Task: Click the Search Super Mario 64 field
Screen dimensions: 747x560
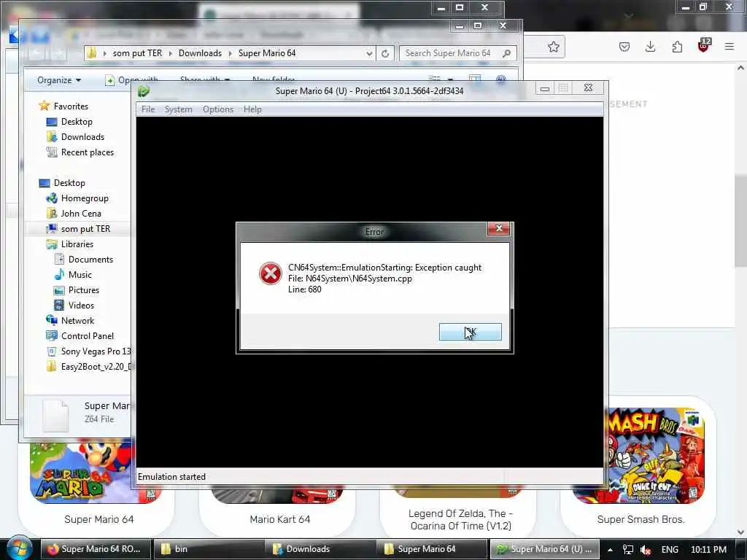Action: 458,53
